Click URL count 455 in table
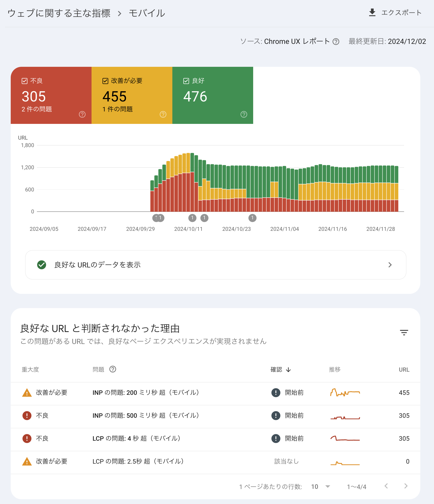The width and height of the screenshot is (434, 504). (x=404, y=393)
